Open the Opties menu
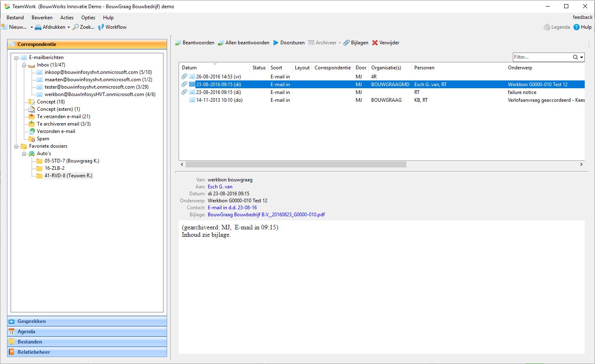Screen dimensions: 595x364 (88, 18)
